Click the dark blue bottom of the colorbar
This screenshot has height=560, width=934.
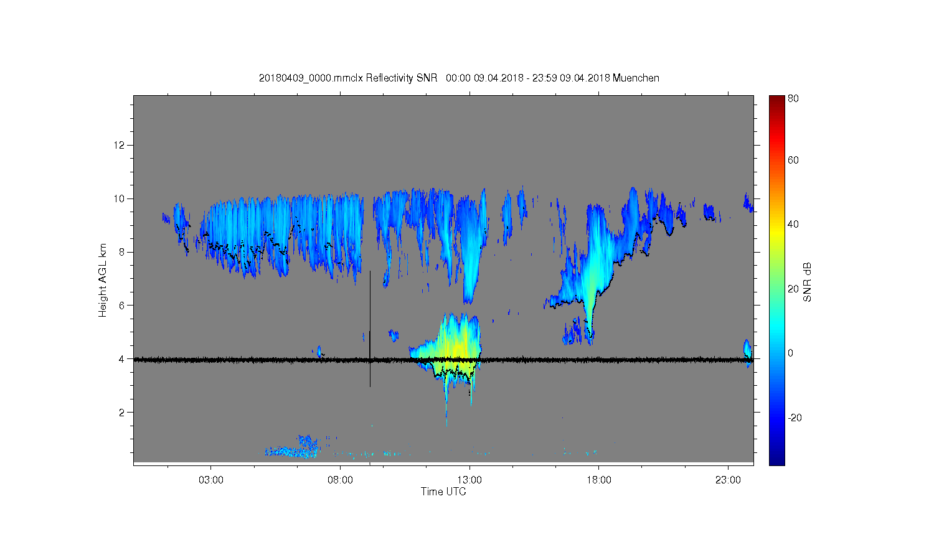click(x=776, y=457)
